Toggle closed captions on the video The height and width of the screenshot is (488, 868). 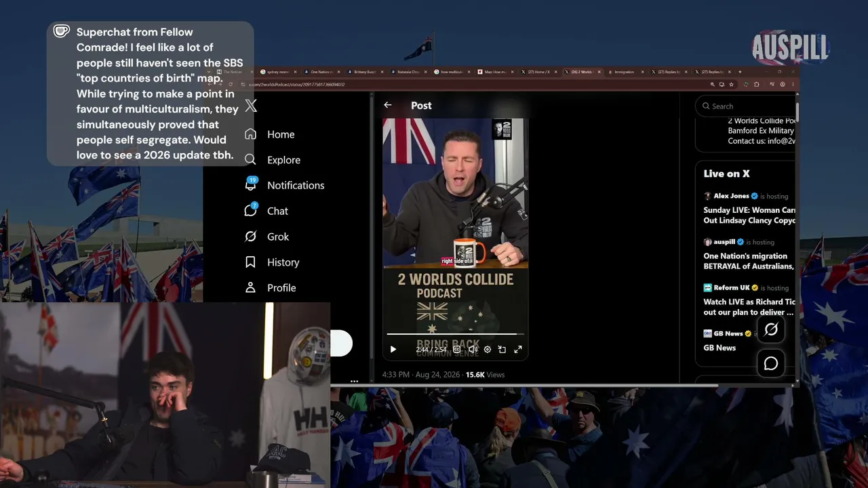[456, 350]
